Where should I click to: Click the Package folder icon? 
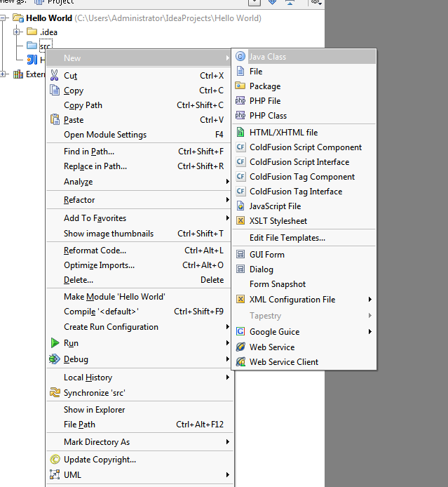click(x=240, y=86)
